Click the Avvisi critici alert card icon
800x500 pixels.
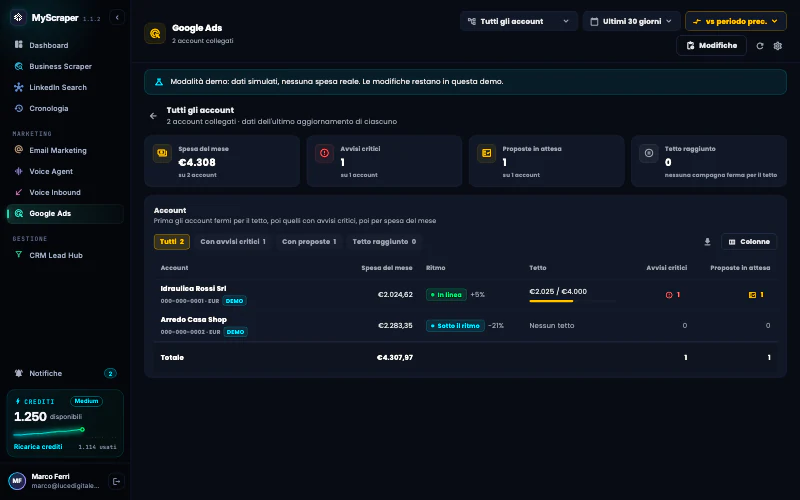[x=324, y=153]
